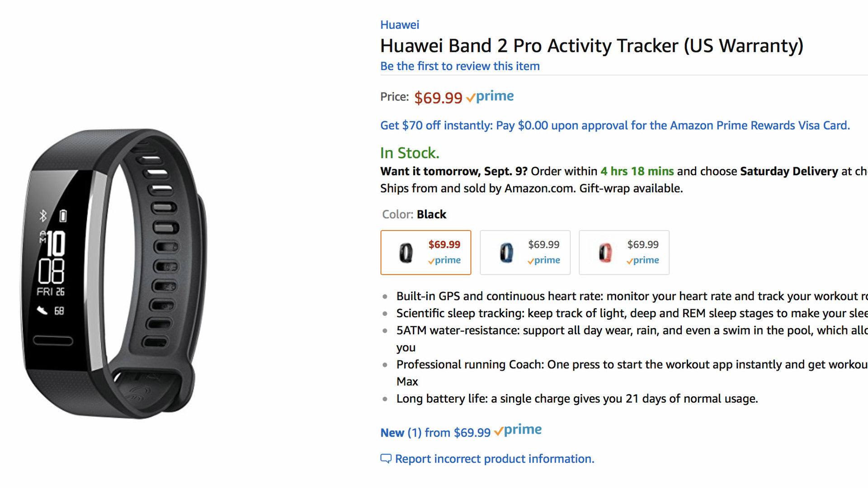Click the Prime badge in Red color option
Viewport: 868px width, 488px height.
(x=643, y=260)
